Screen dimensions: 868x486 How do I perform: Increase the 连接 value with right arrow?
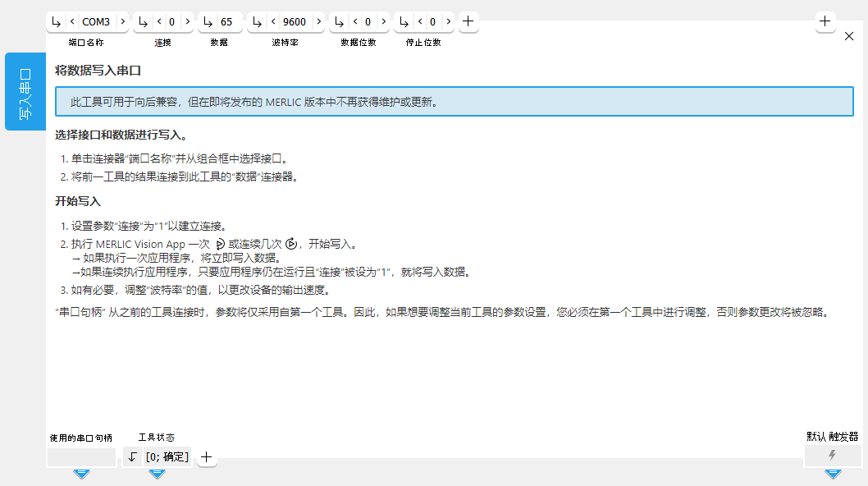(x=187, y=22)
